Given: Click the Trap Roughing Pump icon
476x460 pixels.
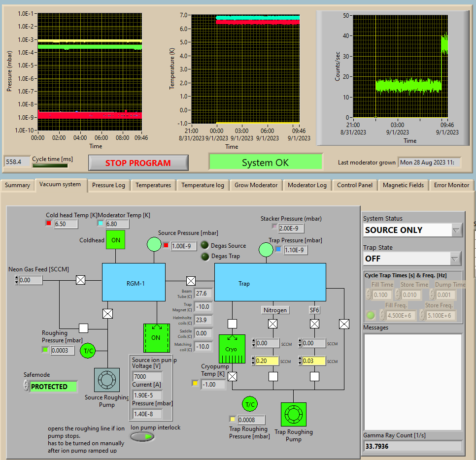Looking at the screenshot, I should (x=293, y=415).
